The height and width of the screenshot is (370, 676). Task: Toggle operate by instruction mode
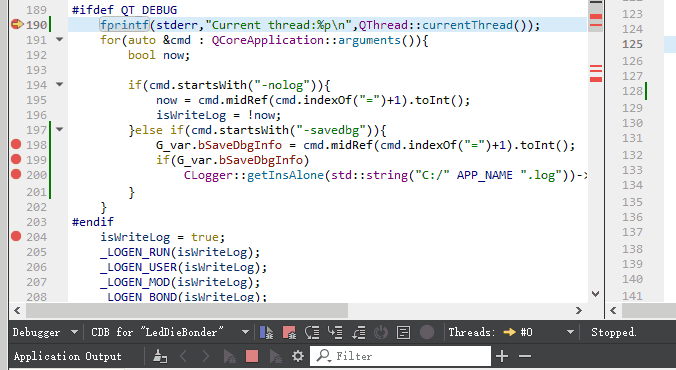tap(404, 332)
